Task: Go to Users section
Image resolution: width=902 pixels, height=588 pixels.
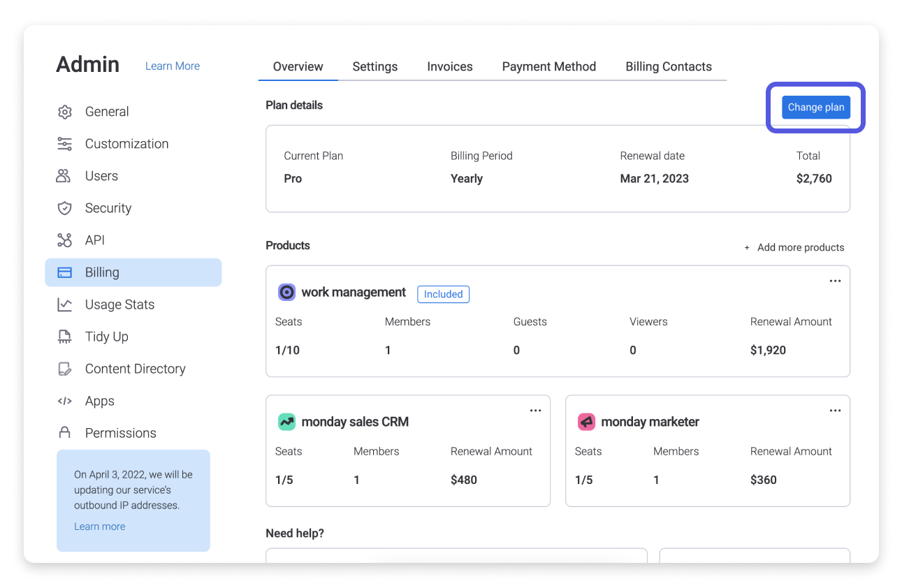Action: point(101,176)
